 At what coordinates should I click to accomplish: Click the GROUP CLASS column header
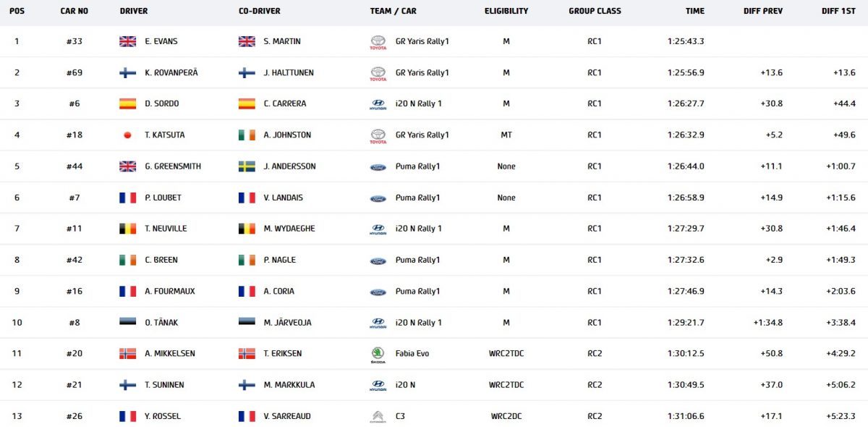click(595, 12)
